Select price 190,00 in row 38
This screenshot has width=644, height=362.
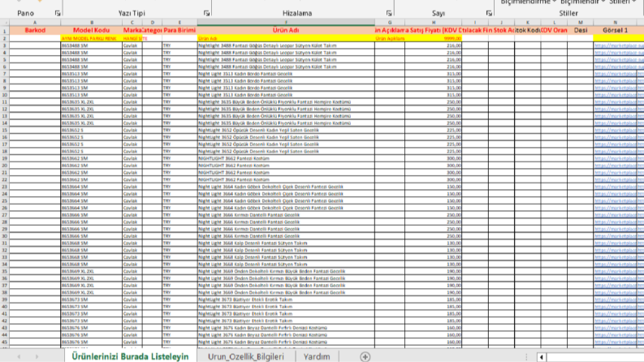point(434,293)
